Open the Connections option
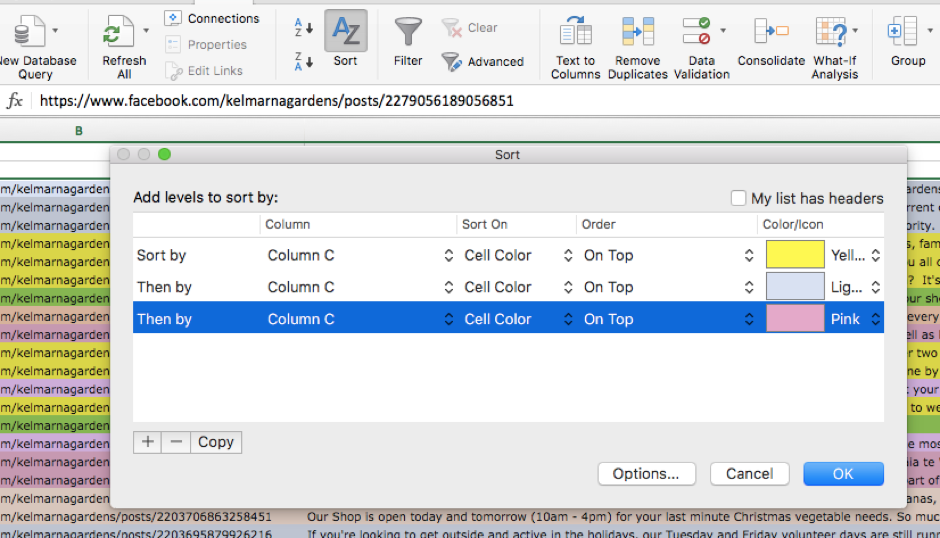This screenshot has width=940, height=538. (212, 19)
